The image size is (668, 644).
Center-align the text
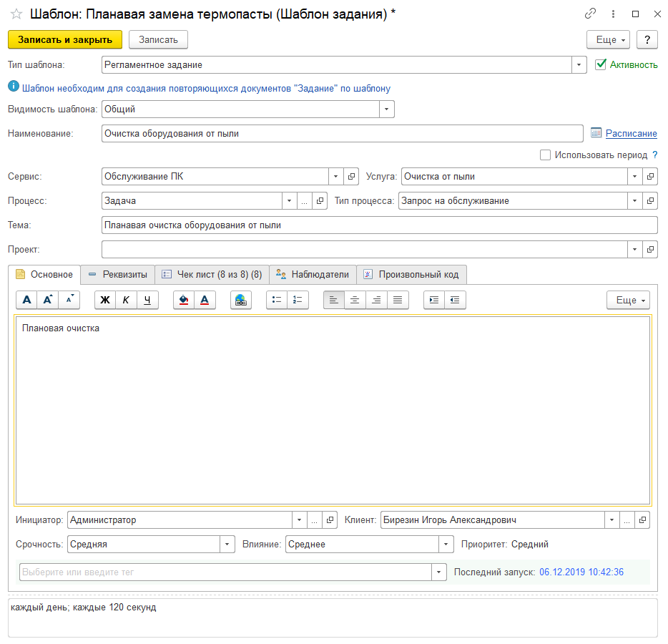[355, 301]
